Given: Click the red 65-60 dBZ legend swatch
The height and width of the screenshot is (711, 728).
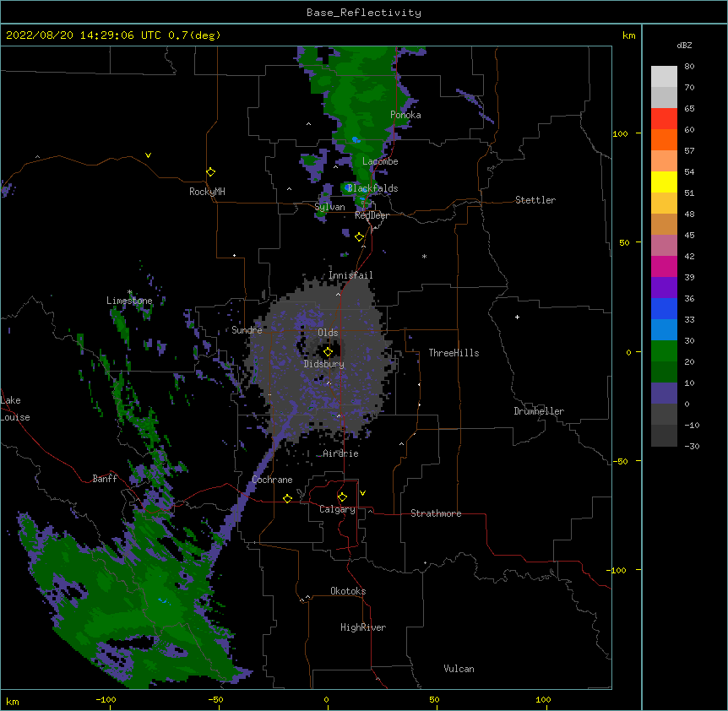Looking at the screenshot, I should click(664, 119).
